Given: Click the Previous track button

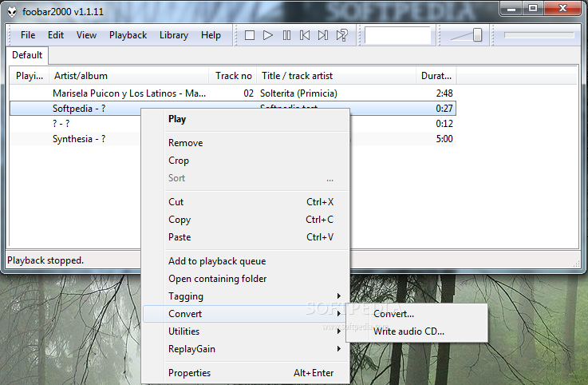Looking at the screenshot, I should pyautogui.click(x=305, y=35).
